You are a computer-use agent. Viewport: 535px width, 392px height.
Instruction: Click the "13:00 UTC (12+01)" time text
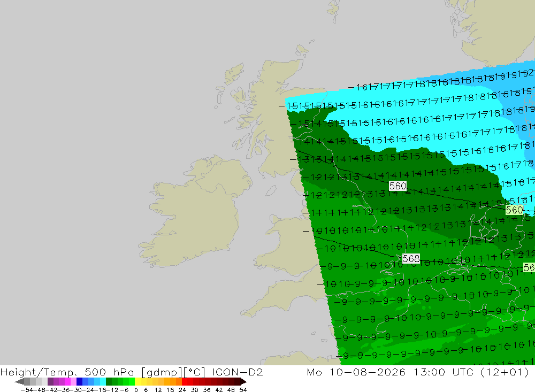pos(471,372)
